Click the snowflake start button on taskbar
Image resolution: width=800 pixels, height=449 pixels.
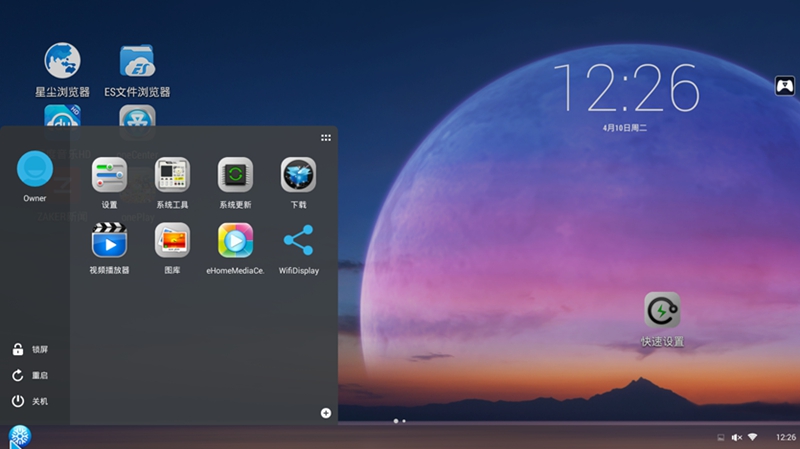(x=20, y=437)
